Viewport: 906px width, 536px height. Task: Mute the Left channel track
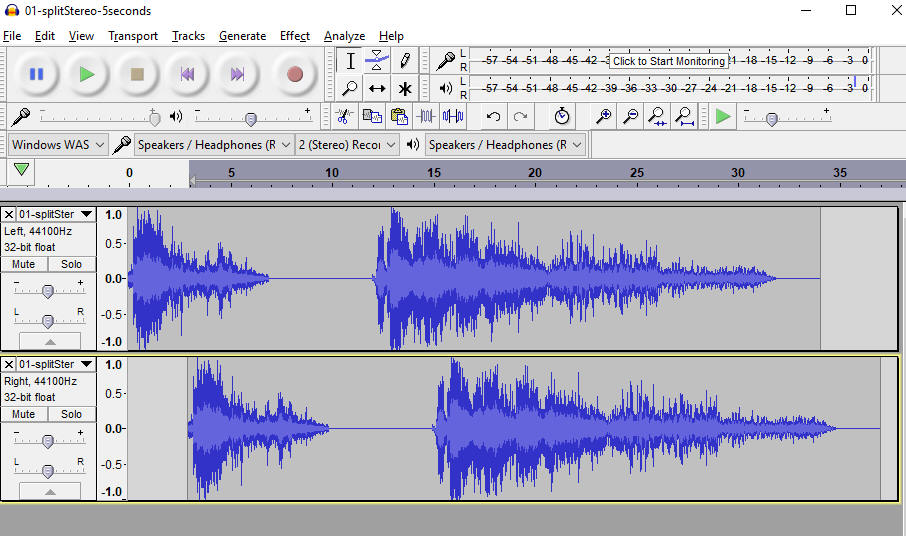[24, 264]
